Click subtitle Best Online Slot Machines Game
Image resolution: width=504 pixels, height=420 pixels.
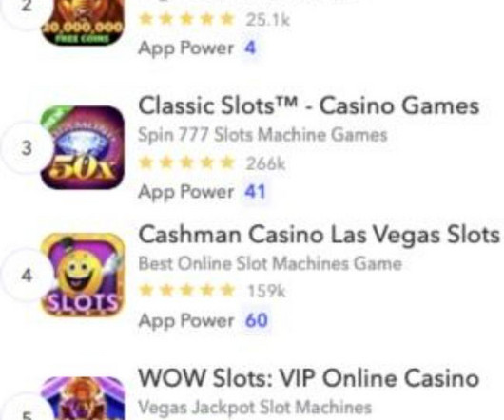pos(270,264)
